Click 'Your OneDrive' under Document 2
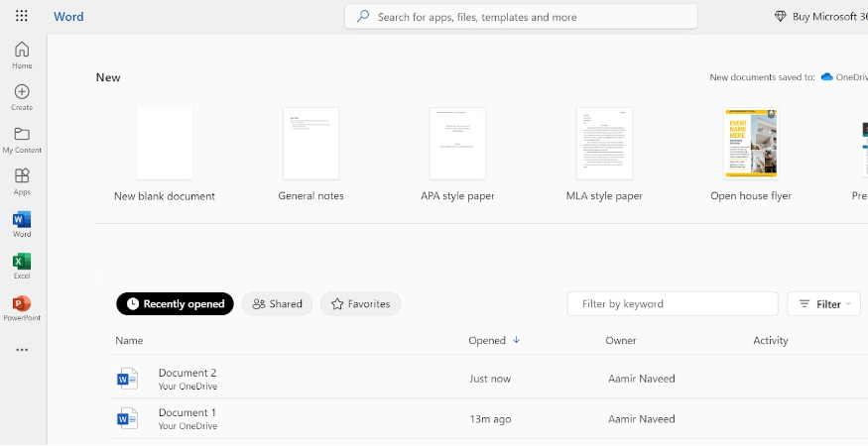 pyautogui.click(x=187, y=387)
